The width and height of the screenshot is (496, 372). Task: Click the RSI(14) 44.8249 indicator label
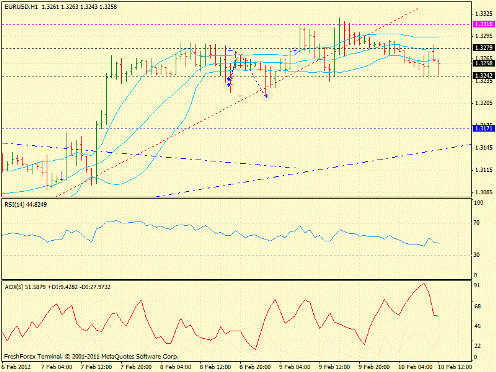click(x=26, y=205)
